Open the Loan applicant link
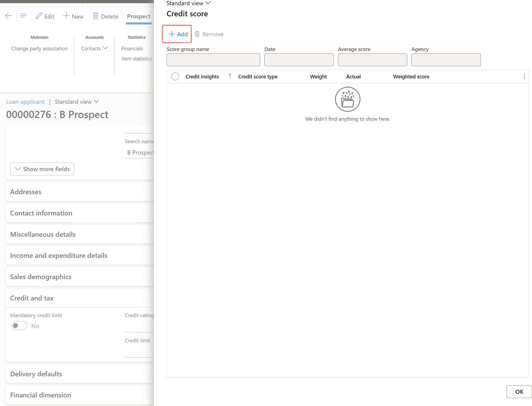 click(x=25, y=102)
